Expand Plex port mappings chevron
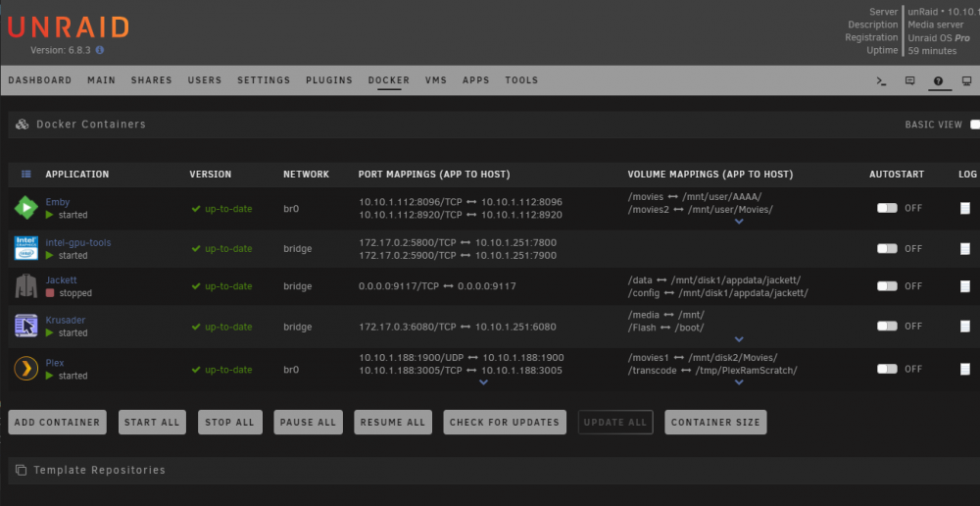Viewport: 980px width, 506px height. pyautogui.click(x=482, y=382)
